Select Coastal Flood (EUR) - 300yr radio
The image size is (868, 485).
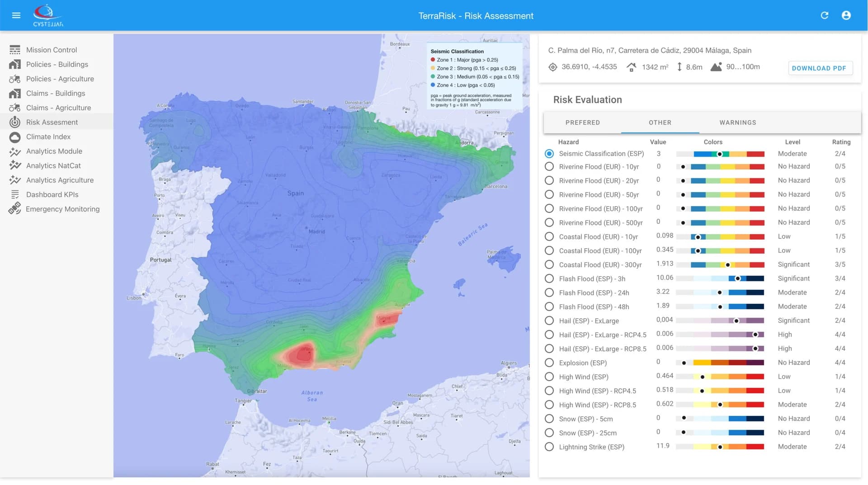coord(549,264)
